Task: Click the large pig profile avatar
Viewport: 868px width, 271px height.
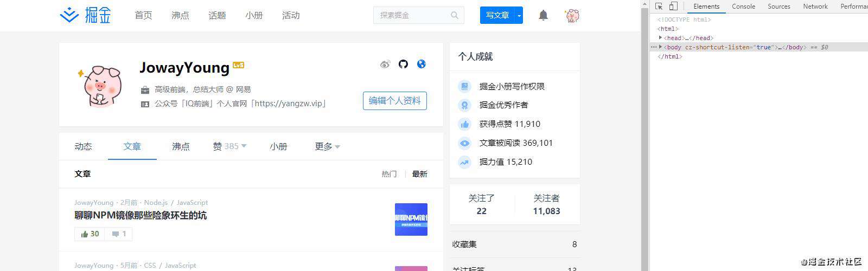Action: coord(99,86)
